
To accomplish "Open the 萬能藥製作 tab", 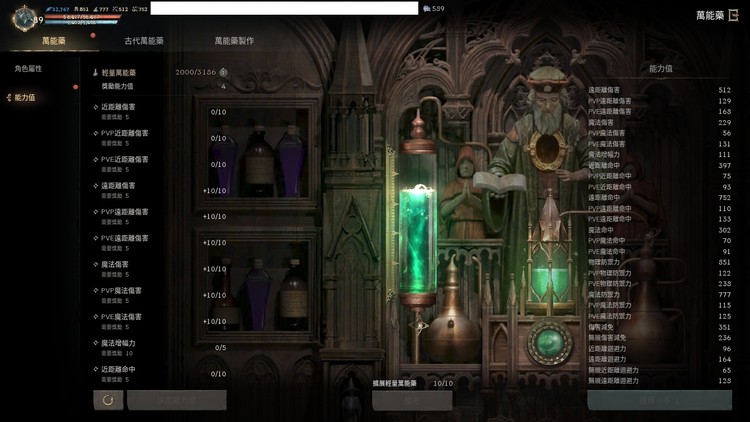I will point(234,41).
